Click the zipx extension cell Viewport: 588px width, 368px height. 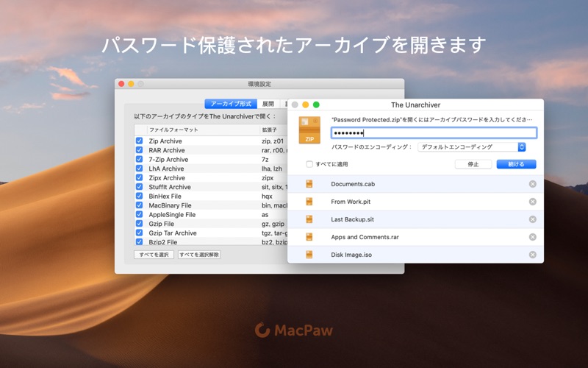pos(268,178)
